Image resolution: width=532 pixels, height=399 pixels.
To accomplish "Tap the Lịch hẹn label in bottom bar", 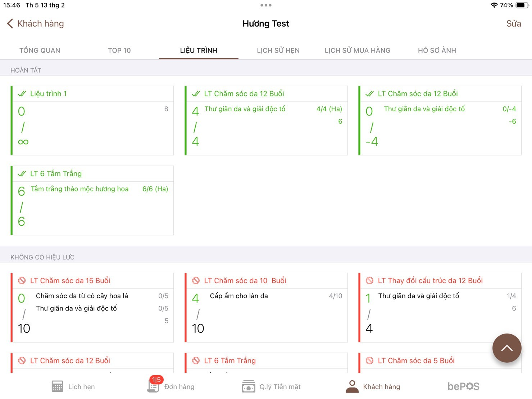I will click(x=82, y=387).
